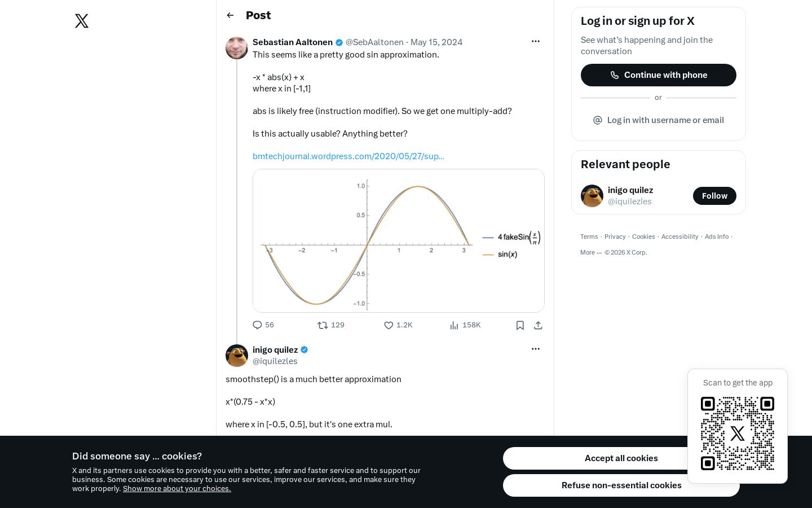Open the Terms footer link
This screenshot has width=812, height=508.
(589, 237)
